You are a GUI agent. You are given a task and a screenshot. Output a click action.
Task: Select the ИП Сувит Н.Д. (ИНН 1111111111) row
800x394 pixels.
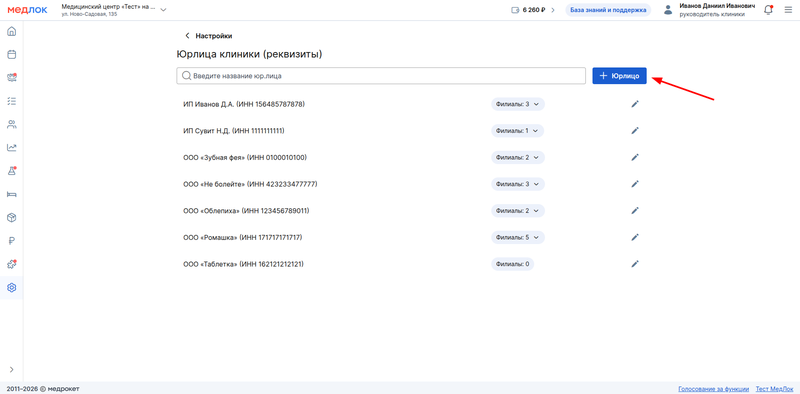point(234,131)
